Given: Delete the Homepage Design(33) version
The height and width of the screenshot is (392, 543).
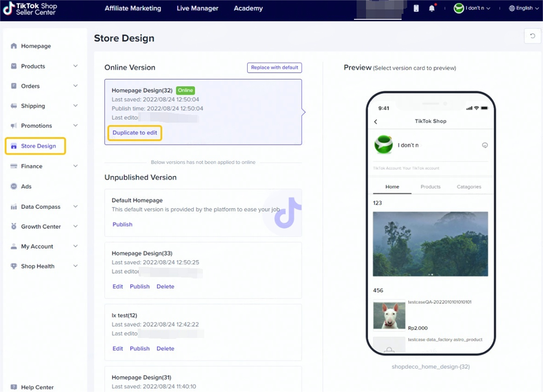Looking at the screenshot, I should [165, 287].
